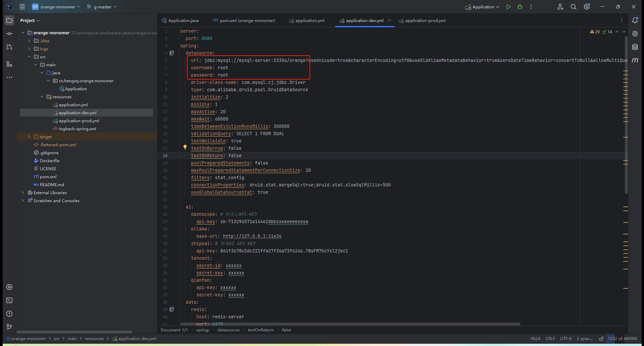
Task: Expand the .idea folder
Action: click(29, 41)
